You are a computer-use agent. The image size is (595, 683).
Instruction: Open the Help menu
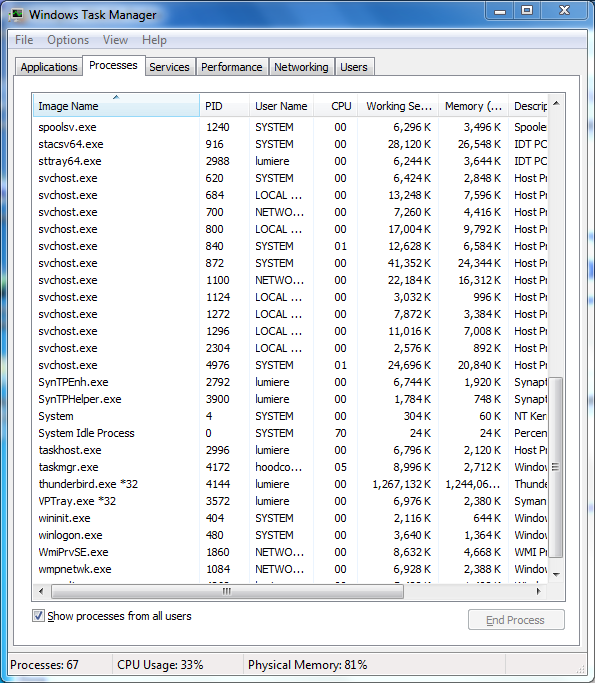154,40
